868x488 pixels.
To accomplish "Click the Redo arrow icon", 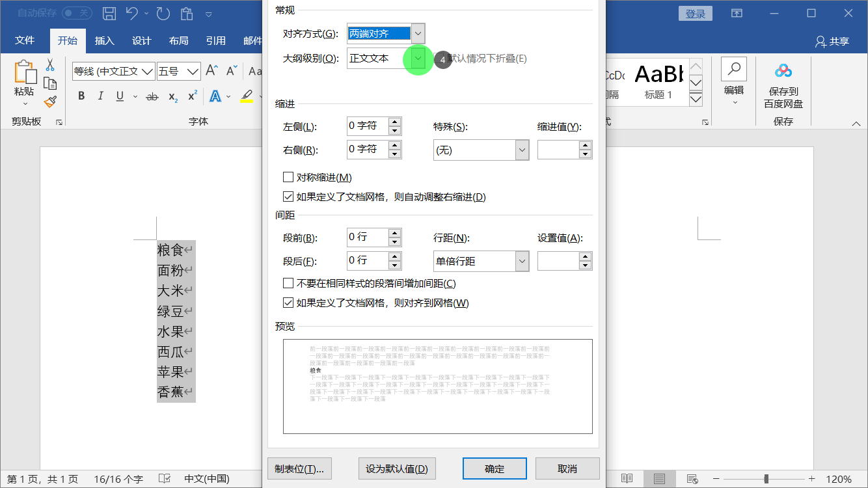I will click(163, 13).
